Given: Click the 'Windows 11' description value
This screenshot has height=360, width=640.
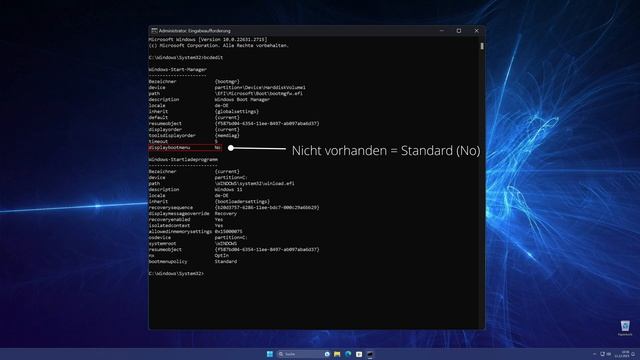Looking at the screenshot, I should click(x=229, y=190).
